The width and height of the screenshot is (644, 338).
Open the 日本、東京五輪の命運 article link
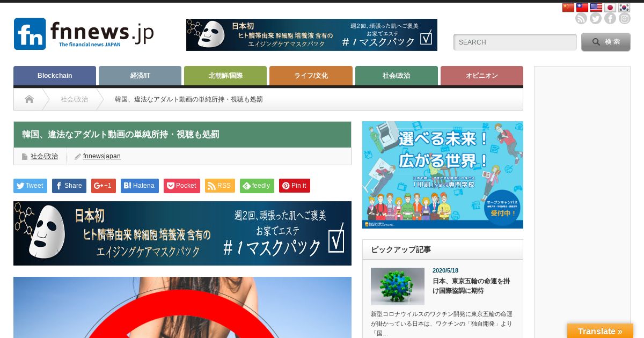pyautogui.click(x=471, y=286)
